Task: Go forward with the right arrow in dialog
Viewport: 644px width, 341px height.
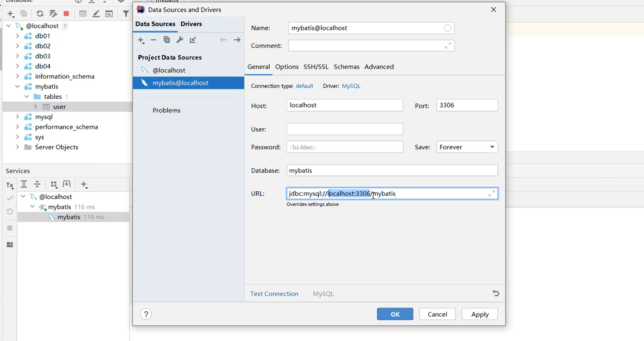Action: [237, 40]
